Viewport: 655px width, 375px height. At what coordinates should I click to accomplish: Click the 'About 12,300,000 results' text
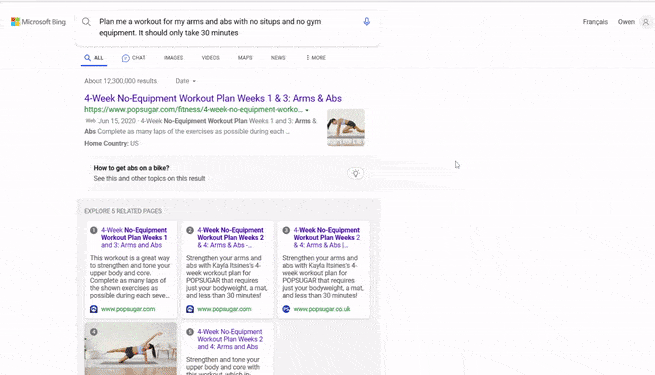pyautogui.click(x=121, y=81)
